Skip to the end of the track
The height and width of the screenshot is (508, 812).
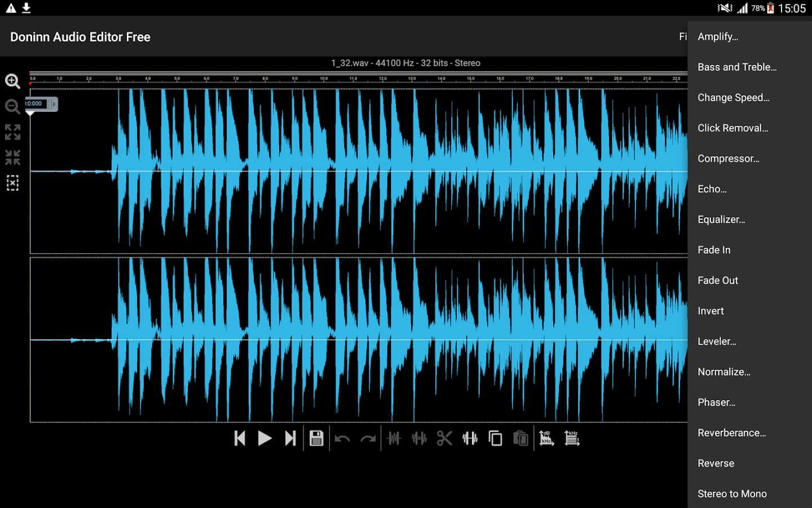click(290, 439)
